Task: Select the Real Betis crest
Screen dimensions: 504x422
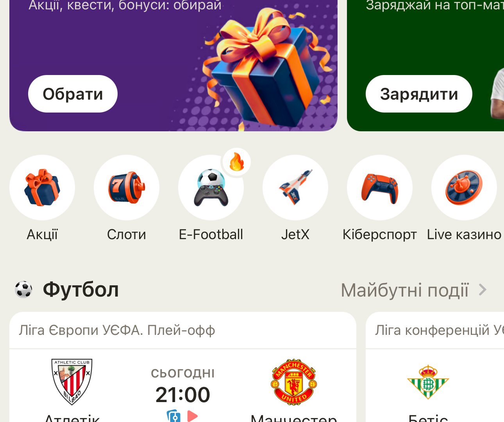Action: pos(428,382)
